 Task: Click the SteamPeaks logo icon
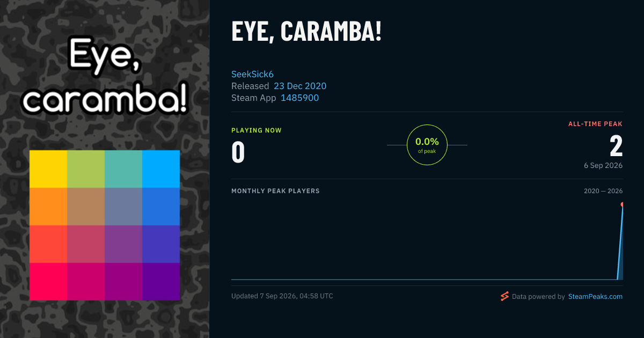pyautogui.click(x=504, y=296)
